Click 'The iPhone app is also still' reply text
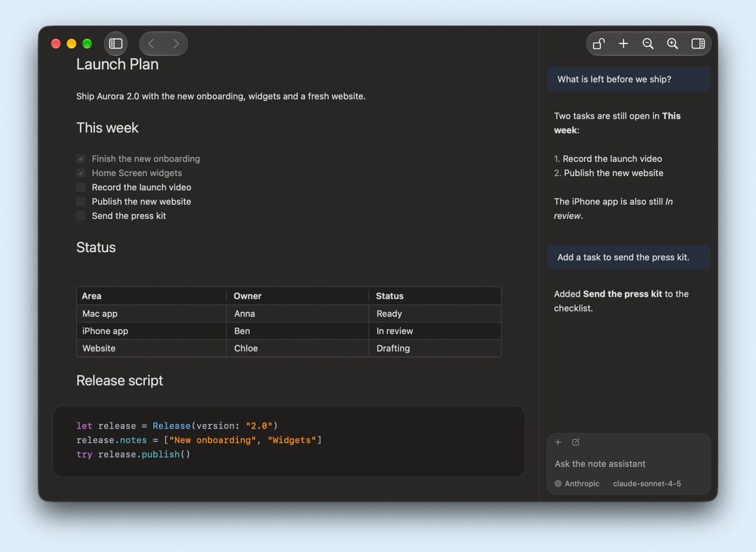756x552 pixels. (614, 209)
